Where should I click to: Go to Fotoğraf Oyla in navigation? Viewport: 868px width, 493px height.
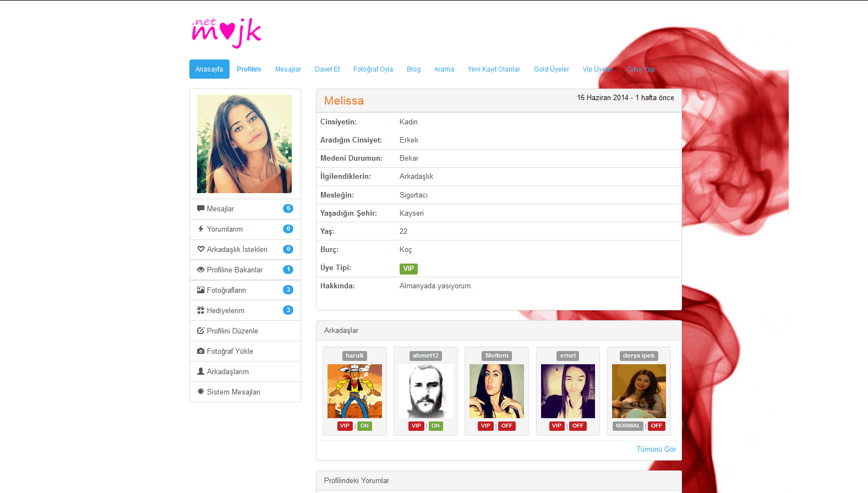tap(373, 69)
